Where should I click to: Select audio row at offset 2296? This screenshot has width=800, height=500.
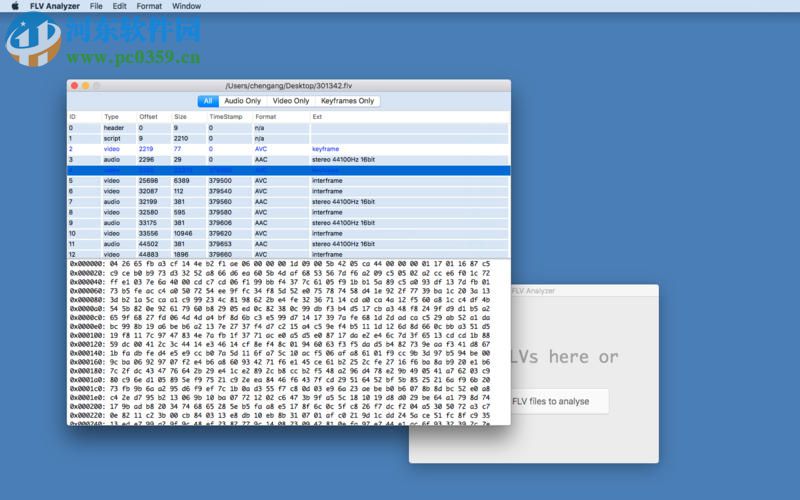click(x=288, y=160)
